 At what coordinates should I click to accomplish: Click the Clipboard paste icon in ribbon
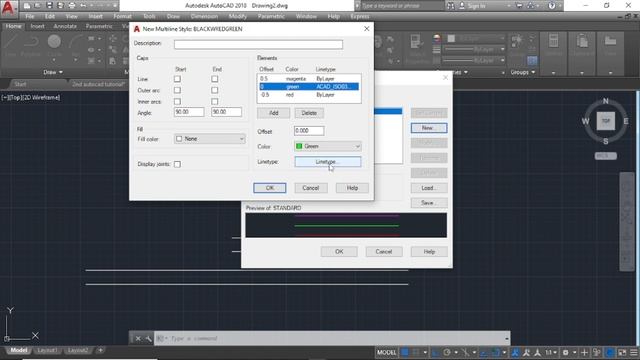click(x=582, y=41)
